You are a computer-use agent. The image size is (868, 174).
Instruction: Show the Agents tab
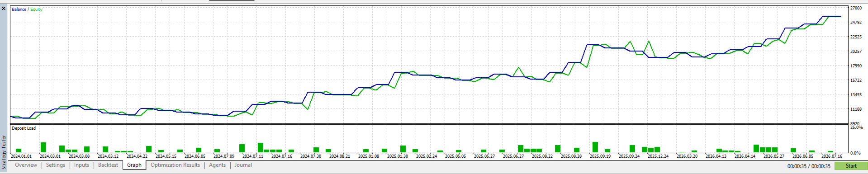(x=217, y=165)
